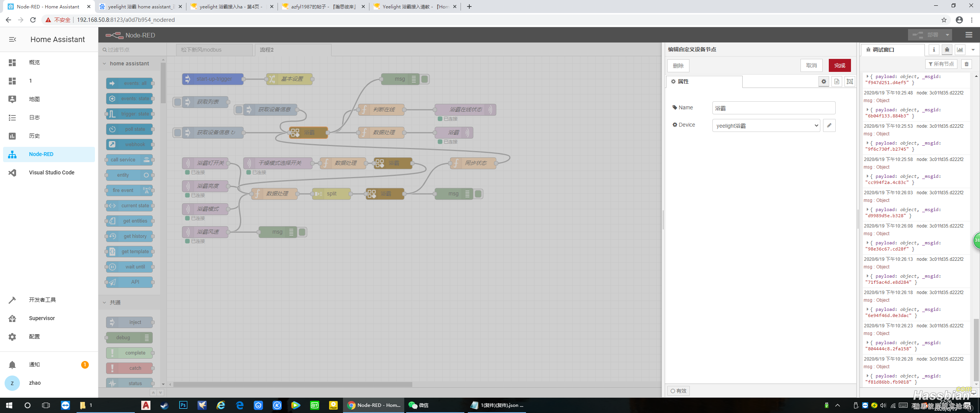The height and width of the screenshot is (413, 980).
Task: Click the 过滤节点 palette search field
Action: coord(132,50)
